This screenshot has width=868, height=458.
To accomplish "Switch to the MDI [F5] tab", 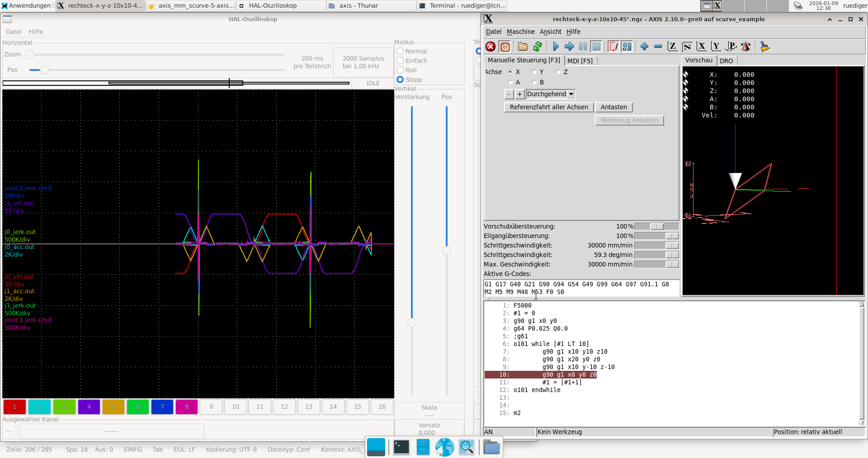I will [580, 61].
